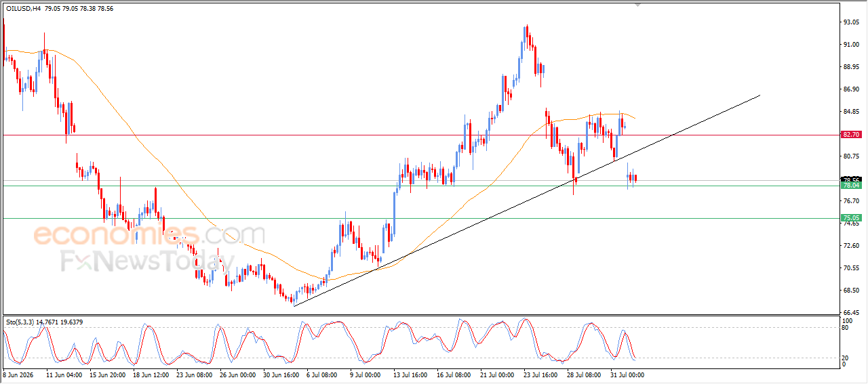Select the green 78.04 price label
The width and height of the screenshot is (868, 384).
coord(851,185)
